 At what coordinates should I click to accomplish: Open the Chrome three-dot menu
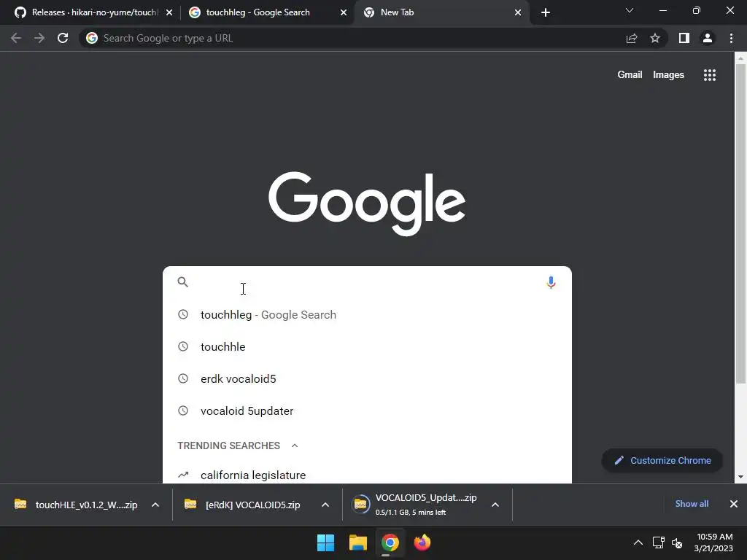731,38
